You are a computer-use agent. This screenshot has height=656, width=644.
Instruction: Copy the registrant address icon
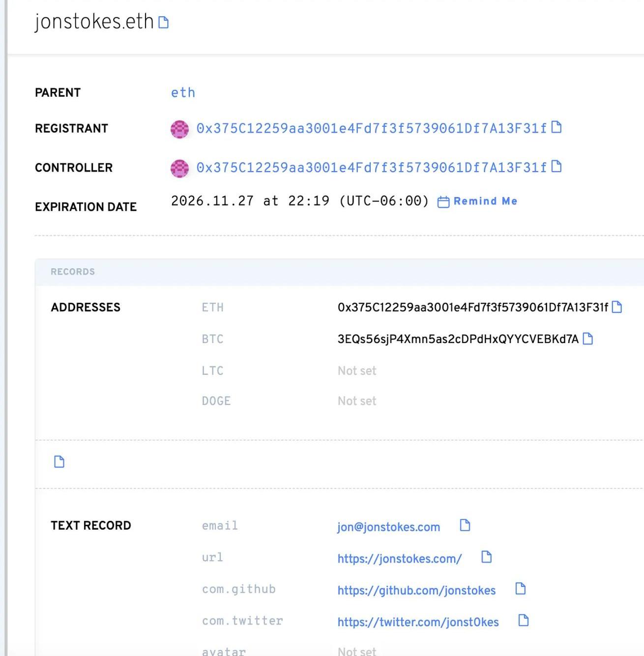556,127
